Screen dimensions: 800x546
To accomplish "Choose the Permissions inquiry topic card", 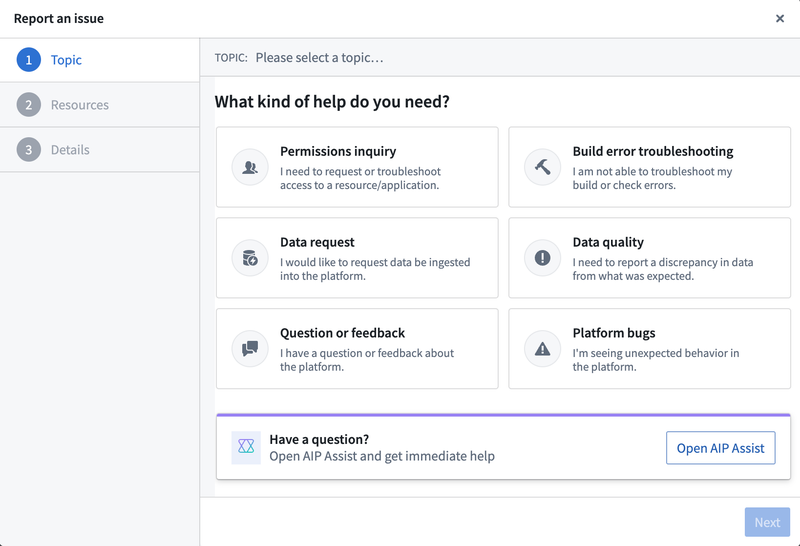I will pos(357,167).
